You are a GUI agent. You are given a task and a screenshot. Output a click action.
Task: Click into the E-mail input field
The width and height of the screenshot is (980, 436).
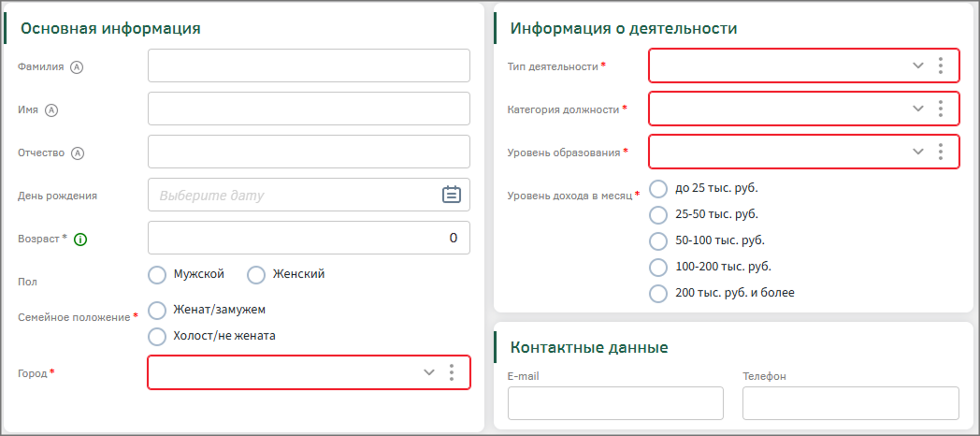click(615, 403)
